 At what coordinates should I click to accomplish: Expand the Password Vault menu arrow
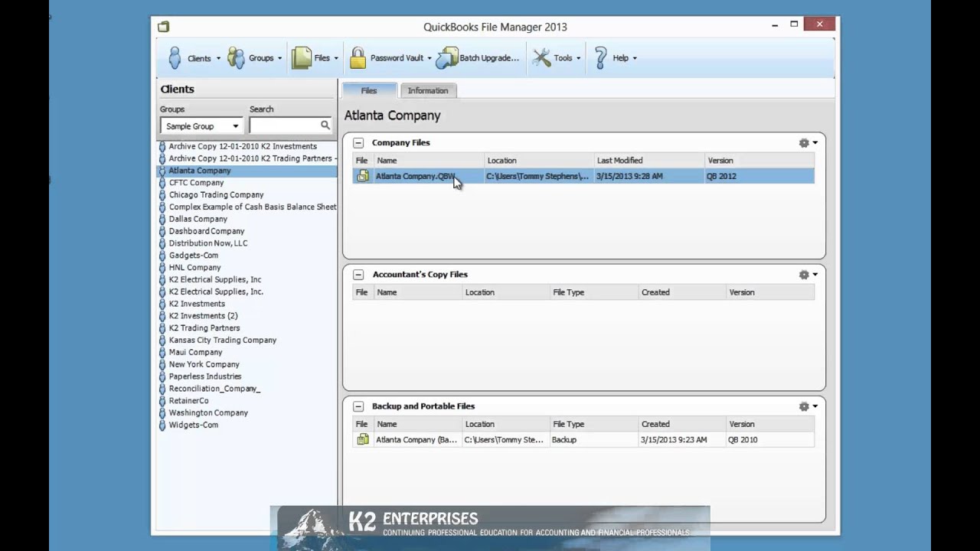[430, 58]
